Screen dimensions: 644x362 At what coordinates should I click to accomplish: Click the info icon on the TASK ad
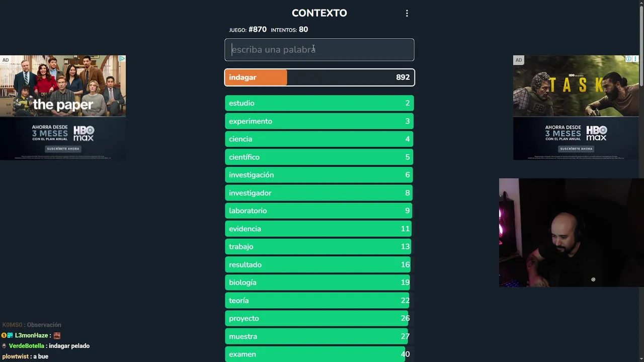628,59
